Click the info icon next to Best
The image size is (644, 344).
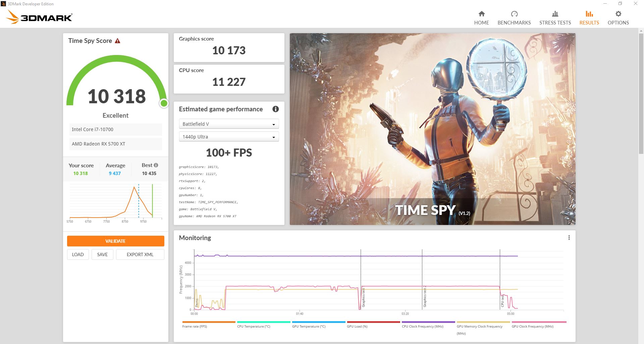[156, 165]
